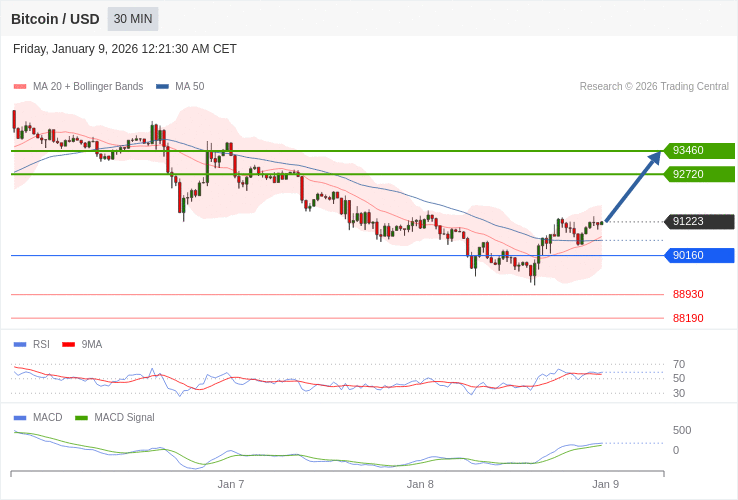Click the blue upward forecast arrow

[x=634, y=186]
